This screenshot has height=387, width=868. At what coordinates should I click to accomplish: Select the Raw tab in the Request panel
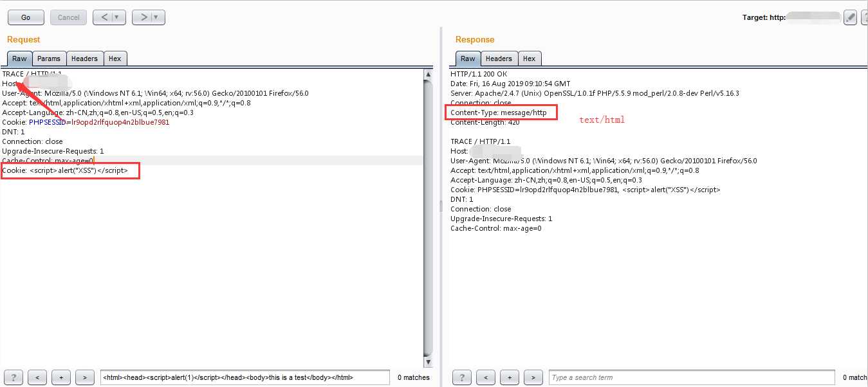click(19, 59)
